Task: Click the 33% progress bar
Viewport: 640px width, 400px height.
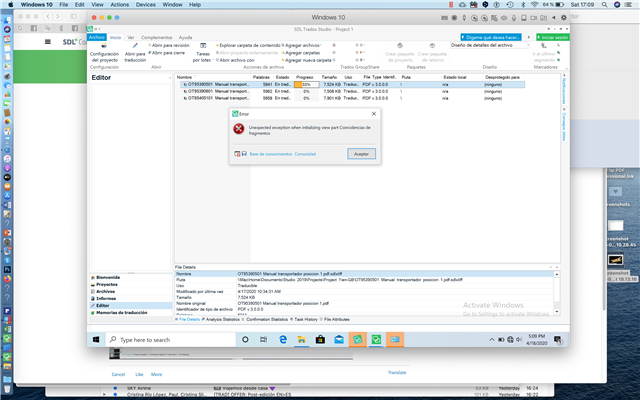Action: 306,84
